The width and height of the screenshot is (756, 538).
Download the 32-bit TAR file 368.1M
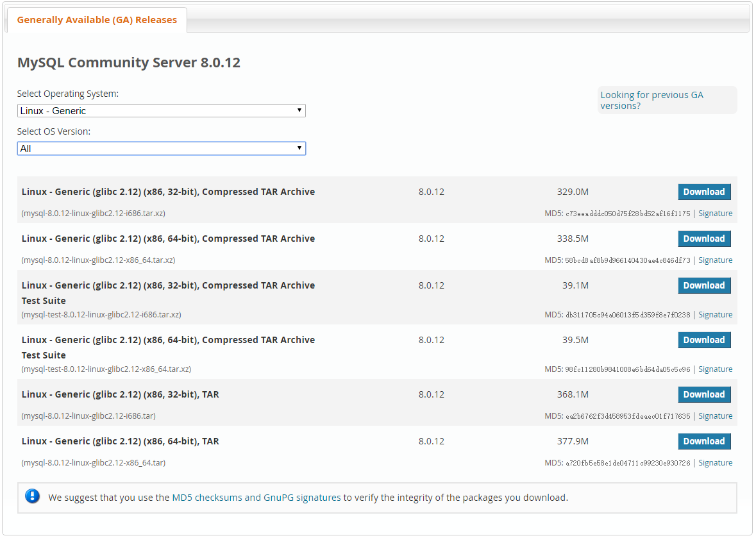704,394
